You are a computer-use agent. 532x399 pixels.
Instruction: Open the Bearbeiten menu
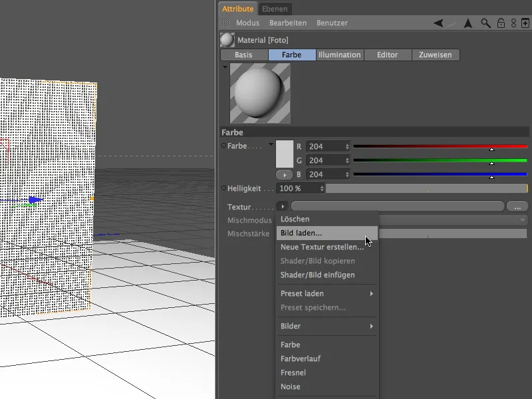tap(287, 22)
